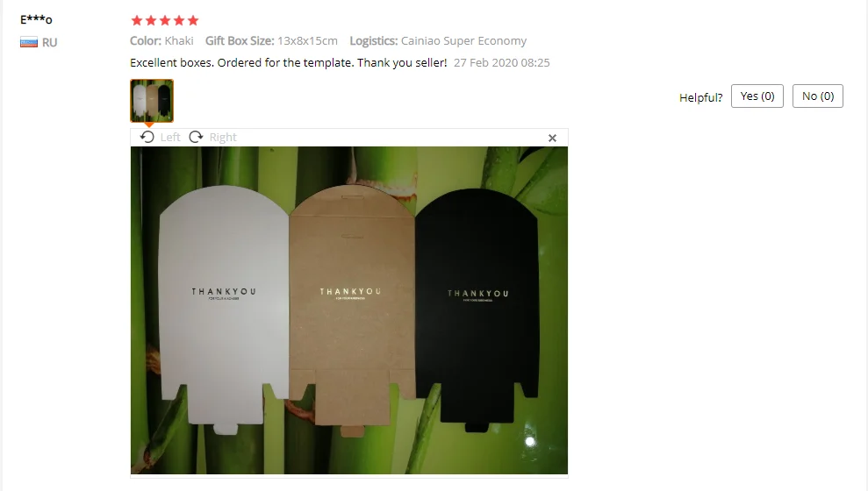The image size is (868, 491).
Task: Click the five-star rating
Action: [164, 20]
